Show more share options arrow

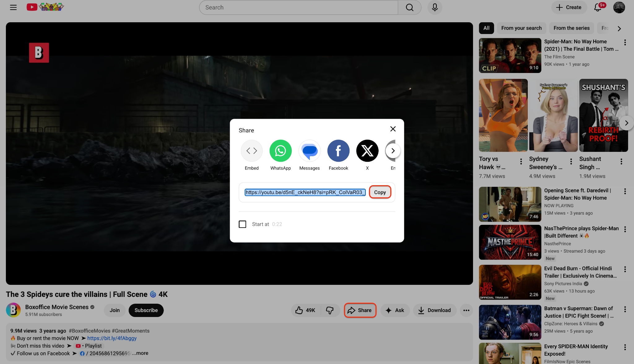click(393, 151)
